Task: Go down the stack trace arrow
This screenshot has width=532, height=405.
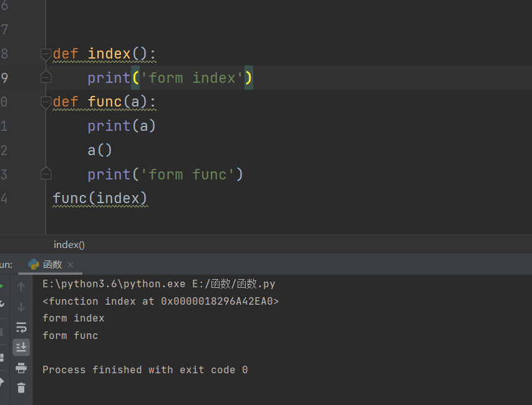Action: pos(21,307)
